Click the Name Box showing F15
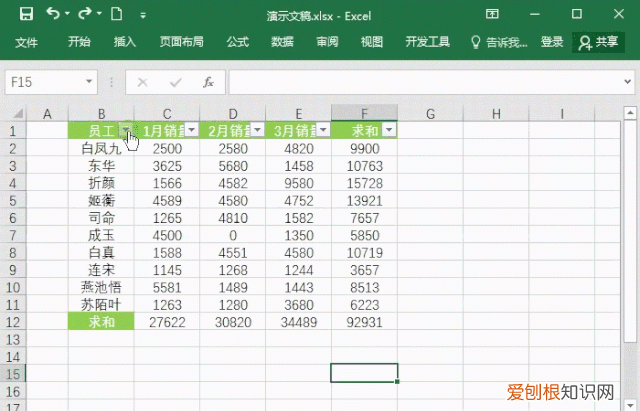Viewport: 640px width, 411px height. pos(43,82)
